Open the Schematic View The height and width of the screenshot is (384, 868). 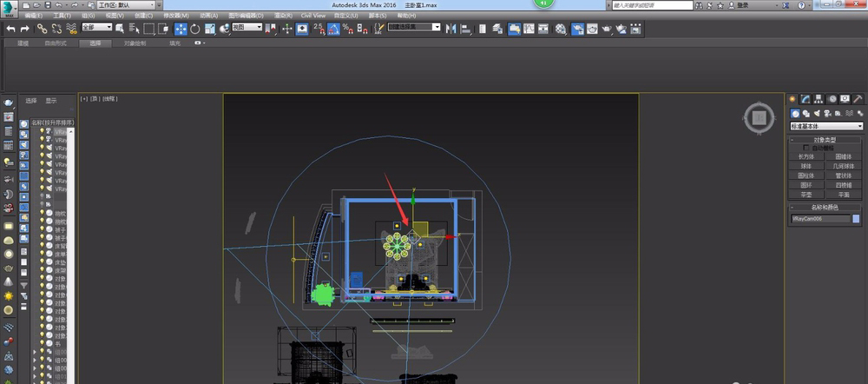click(543, 29)
